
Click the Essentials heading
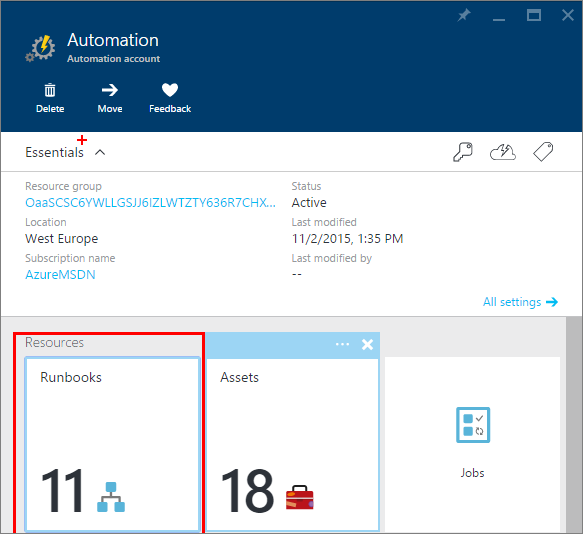click(54, 152)
